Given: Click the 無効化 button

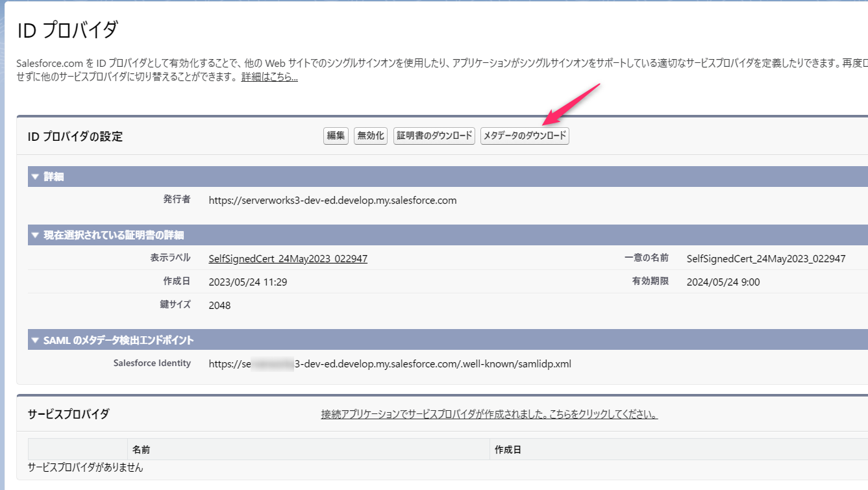Looking at the screenshot, I should pyautogui.click(x=371, y=136).
